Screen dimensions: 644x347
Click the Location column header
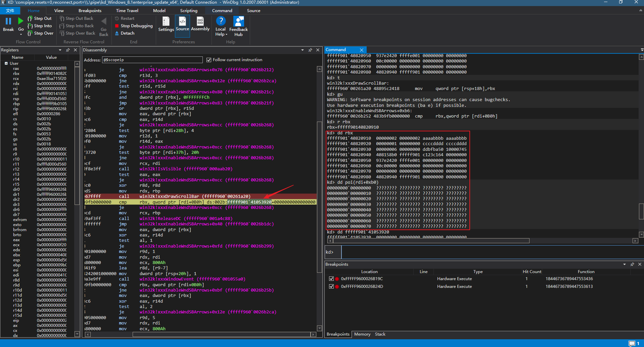[369, 272]
